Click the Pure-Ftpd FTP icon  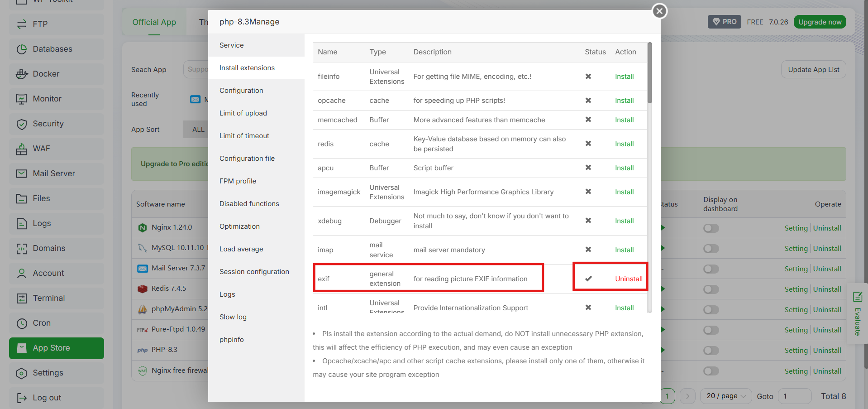click(143, 330)
